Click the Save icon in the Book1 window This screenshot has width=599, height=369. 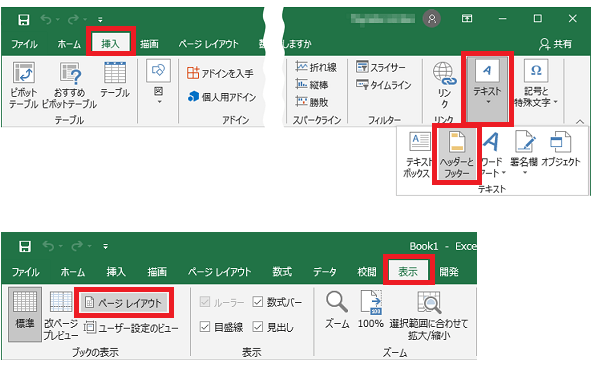25,246
